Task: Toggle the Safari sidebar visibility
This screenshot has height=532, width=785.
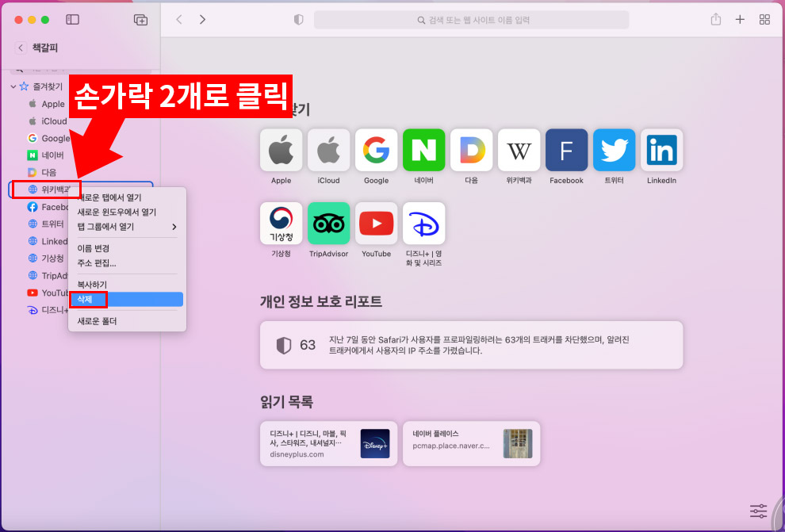Action: (x=71, y=20)
